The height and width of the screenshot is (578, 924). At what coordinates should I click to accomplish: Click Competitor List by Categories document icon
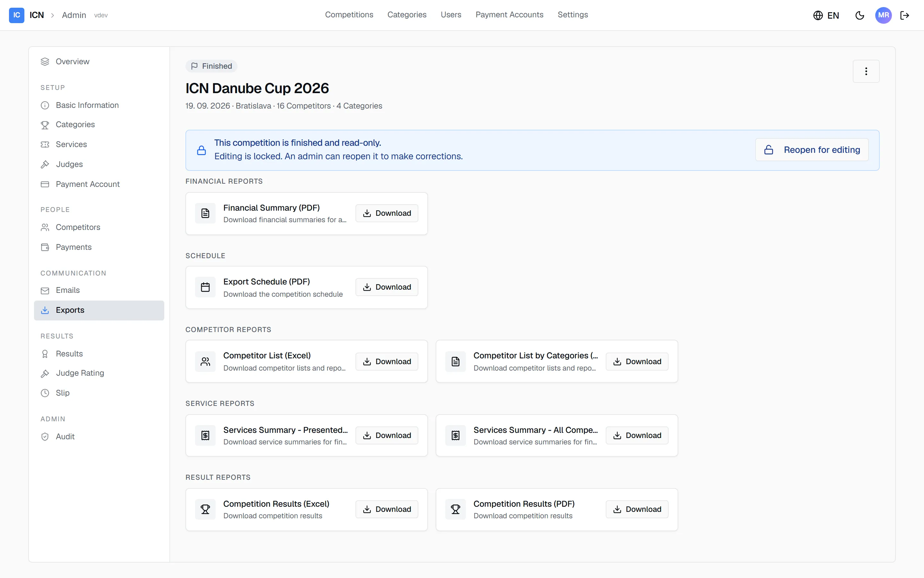456,361
